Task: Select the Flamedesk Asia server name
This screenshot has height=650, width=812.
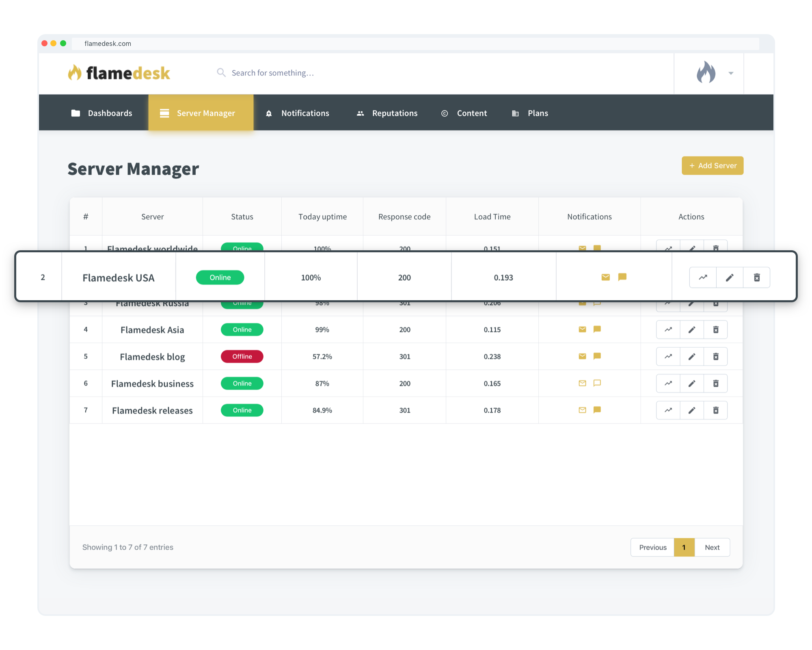Action: pyautogui.click(x=152, y=330)
